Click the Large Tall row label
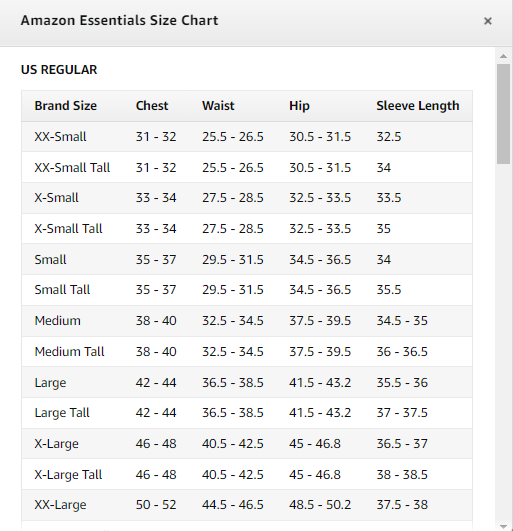 click(x=62, y=413)
